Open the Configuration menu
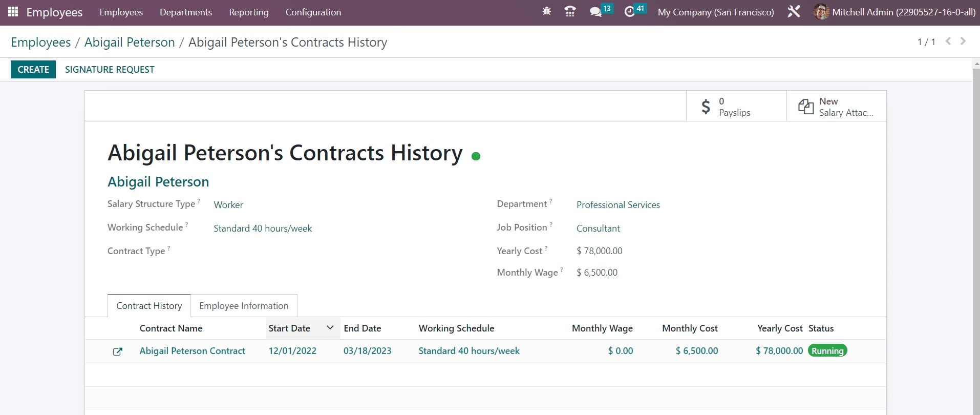This screenshot has width=980, height=415. click(313, 12)
